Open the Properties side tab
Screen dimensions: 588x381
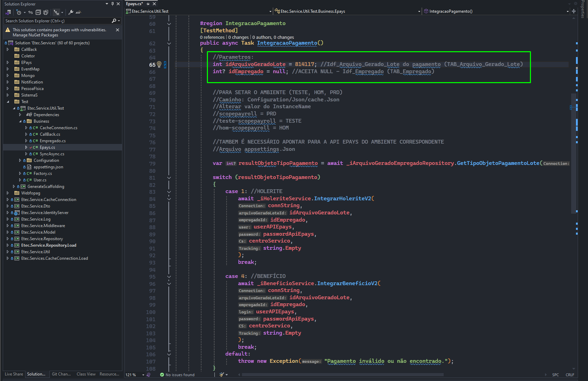[x=583, y=10]
